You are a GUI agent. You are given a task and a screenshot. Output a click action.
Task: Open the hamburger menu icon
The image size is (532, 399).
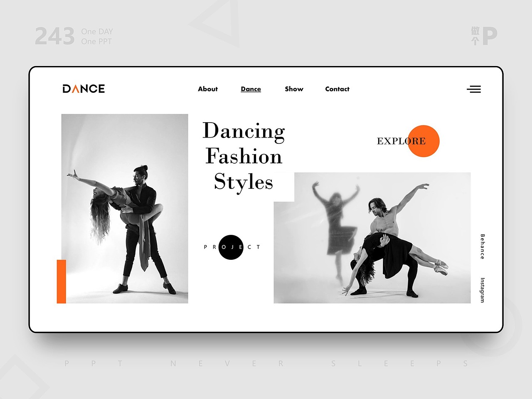tap(474, 89)
